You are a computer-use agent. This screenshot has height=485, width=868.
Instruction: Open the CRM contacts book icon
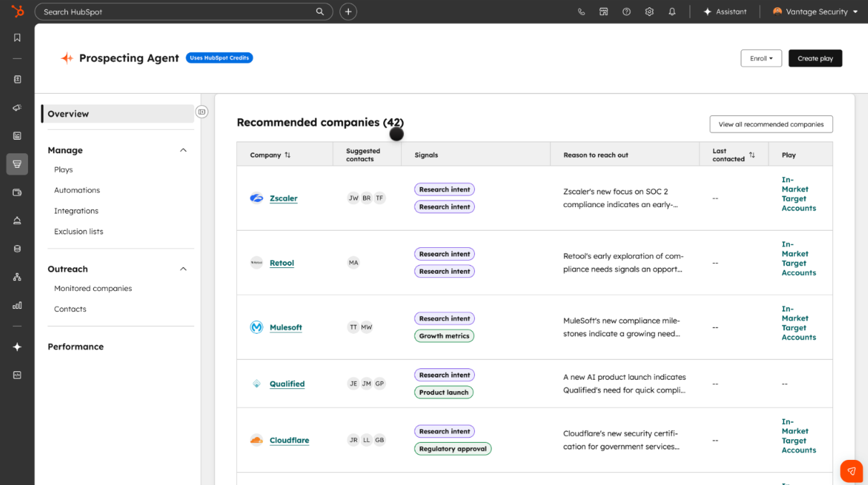tap(17, 80)
